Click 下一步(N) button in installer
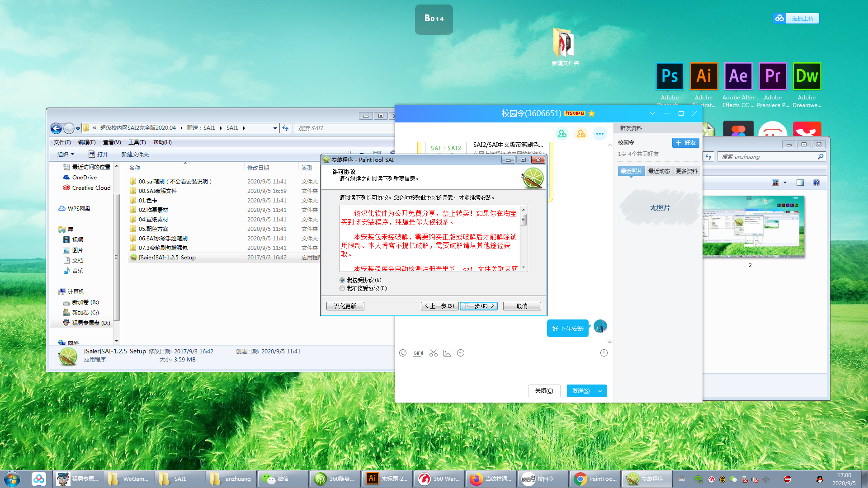The width and height of the screenshot is (868, 488). [479, 306]
